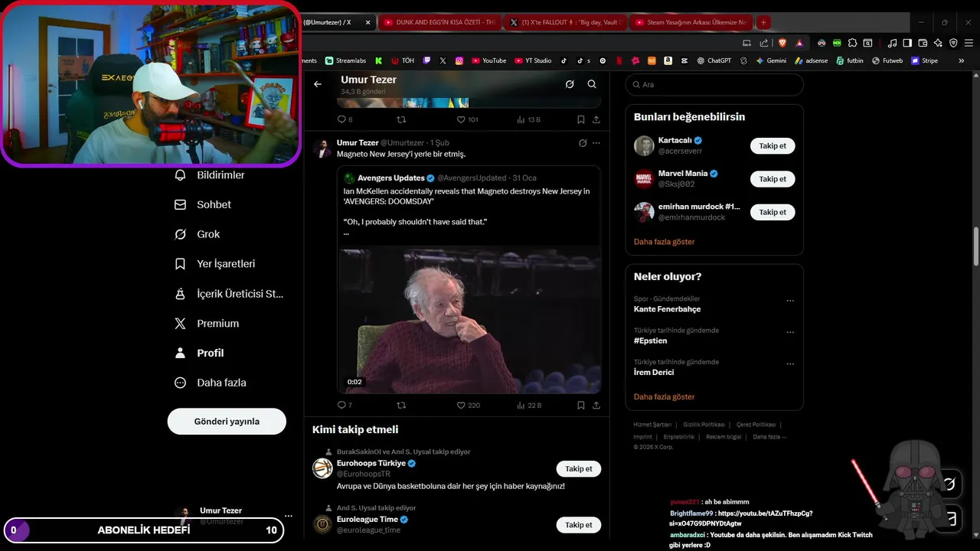Switch to X'te FALLOUT browser tab
The image size is (980, 551).
click(x=567, y=22)
